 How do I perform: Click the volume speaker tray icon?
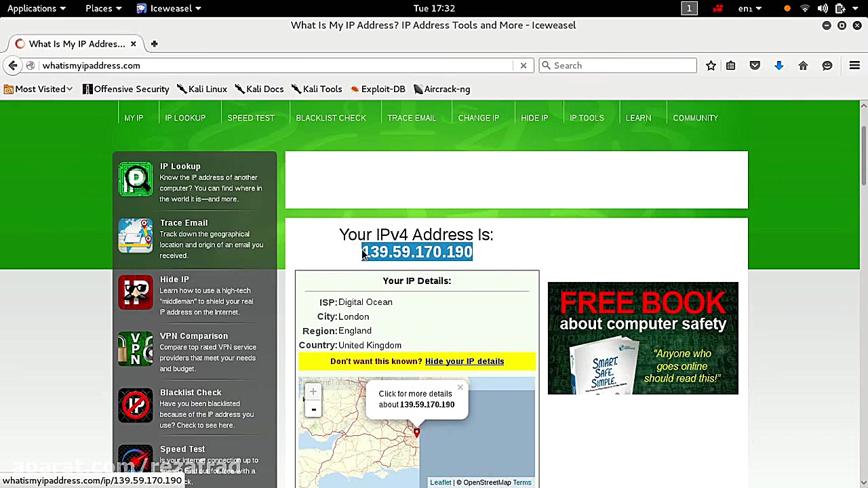click(x=823, y=8)
